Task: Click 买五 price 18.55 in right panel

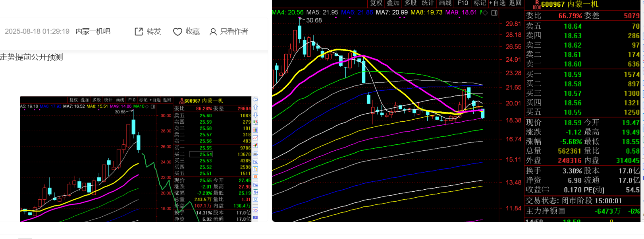Action: 573,113
